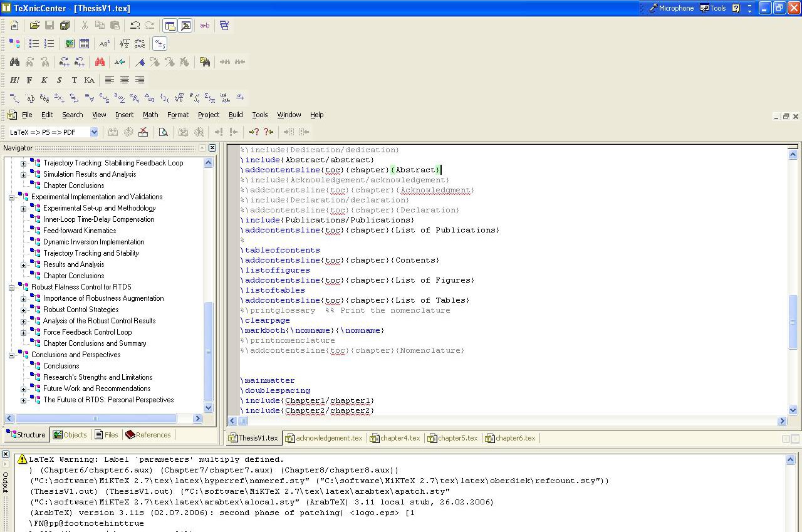The image size is (802, 532).
Task: Open the Project menu
Action: click(x=209, y=115)
